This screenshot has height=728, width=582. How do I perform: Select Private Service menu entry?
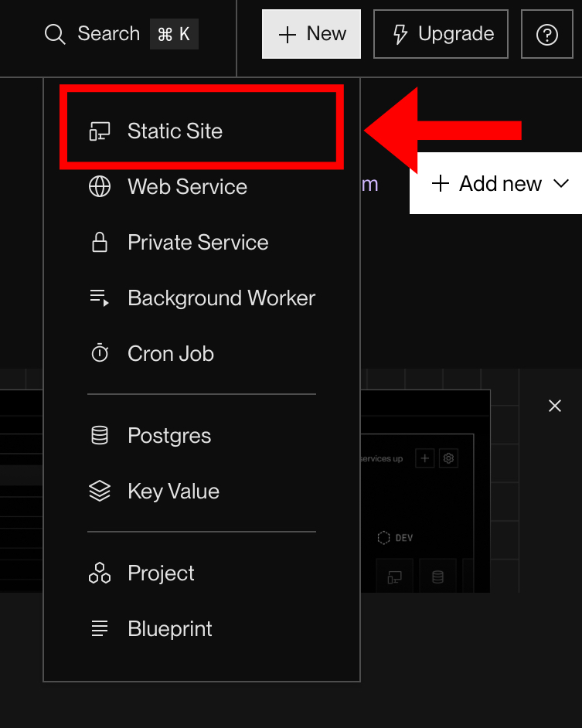pyautogui.click(x=202, y=243)
